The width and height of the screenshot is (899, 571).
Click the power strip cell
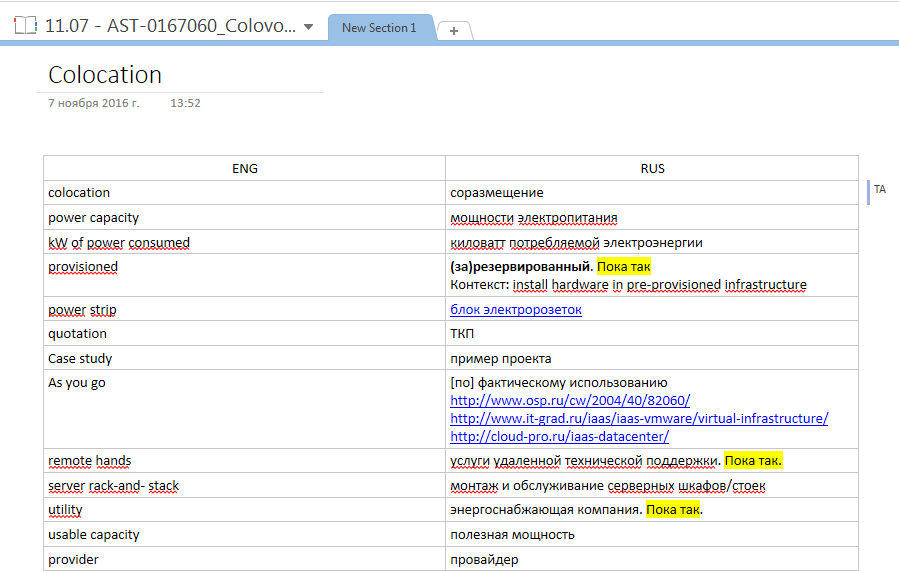coord(245,309)
